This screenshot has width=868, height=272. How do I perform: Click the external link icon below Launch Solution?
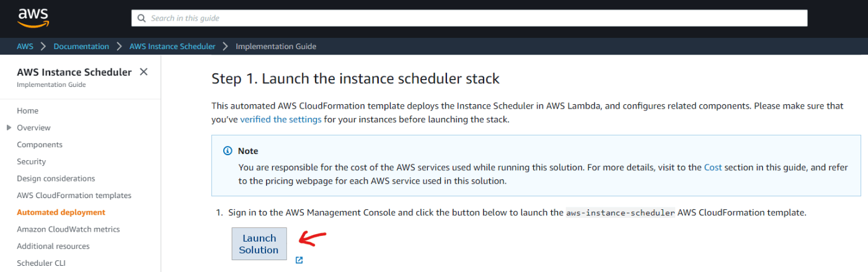click(x=299, y=260)
